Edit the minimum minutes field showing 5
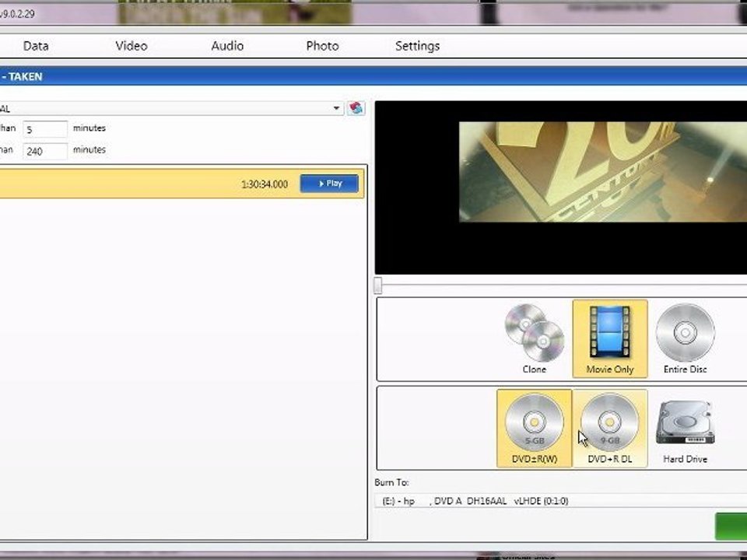The width and height of the screenshot is (747, 560). [45, 129]
